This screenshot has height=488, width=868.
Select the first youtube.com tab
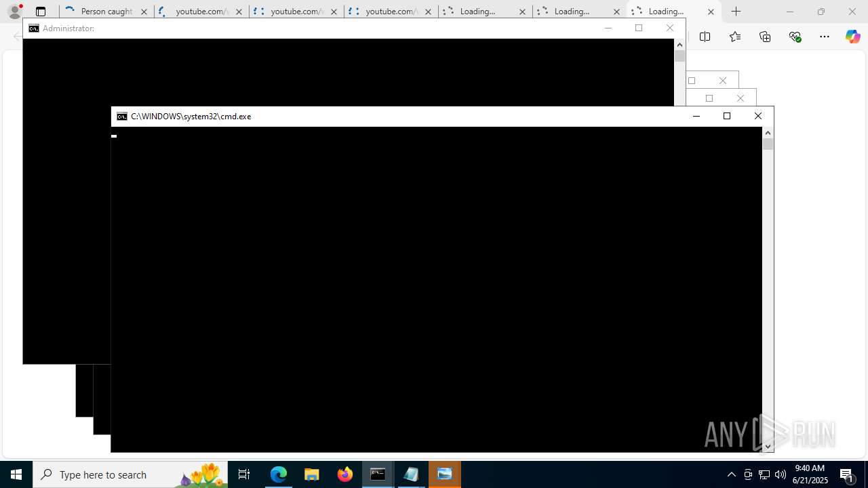click(201, 12)
